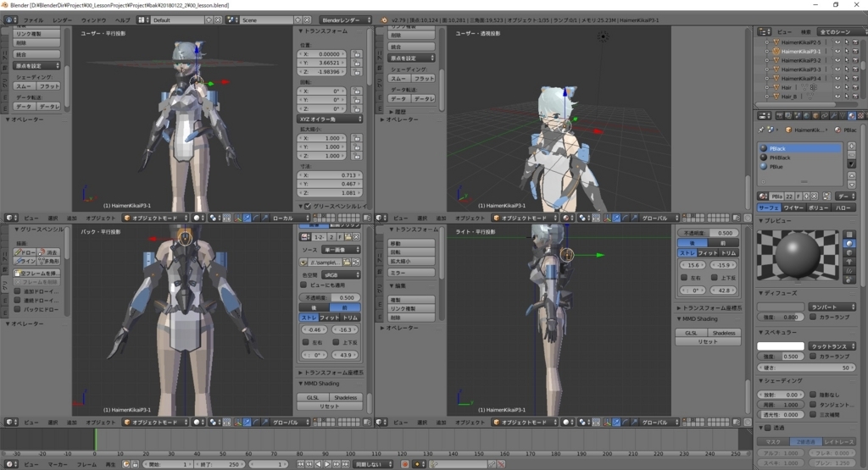
Task: Move the material slot down with the arrow icon
Action: (851, 185)
